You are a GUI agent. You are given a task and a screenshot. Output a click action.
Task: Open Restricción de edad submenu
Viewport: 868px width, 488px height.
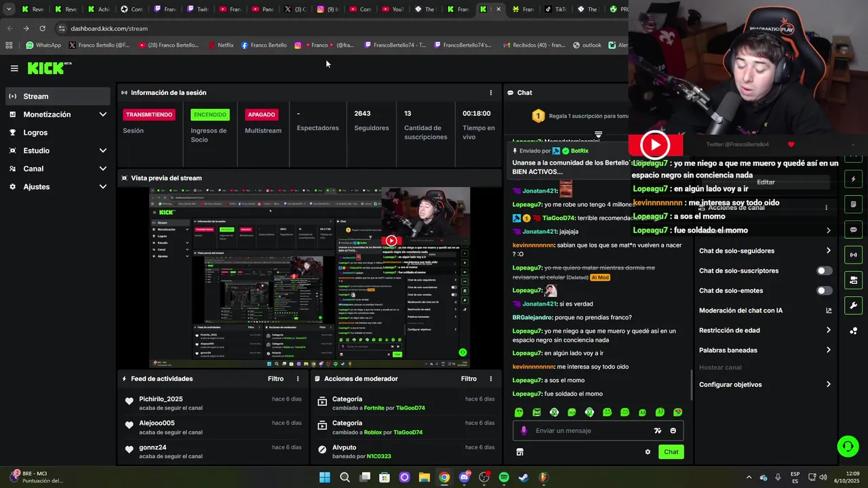[x=765, y=331]
